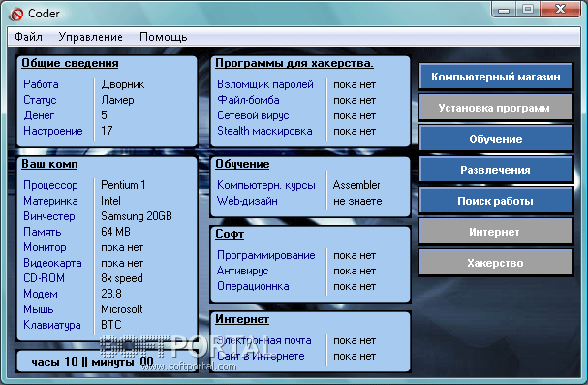Go to the Обучение button
This screenshot has height=385, width=588.
(x=495, y=139)
